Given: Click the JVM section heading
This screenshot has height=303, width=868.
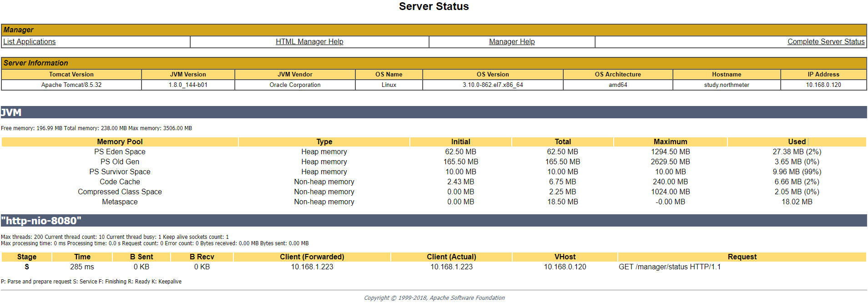Looking at the screenshot, I should tap(11, 112).
